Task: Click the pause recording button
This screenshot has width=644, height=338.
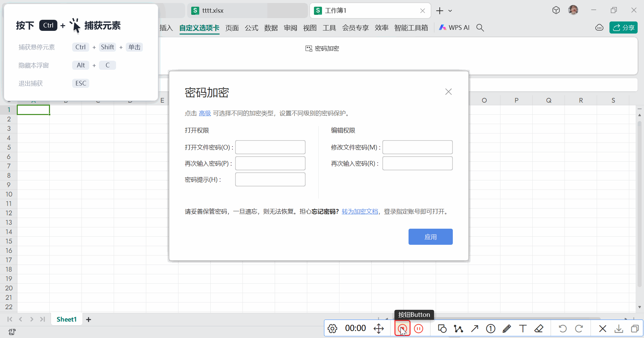Action: click(419, 329)
